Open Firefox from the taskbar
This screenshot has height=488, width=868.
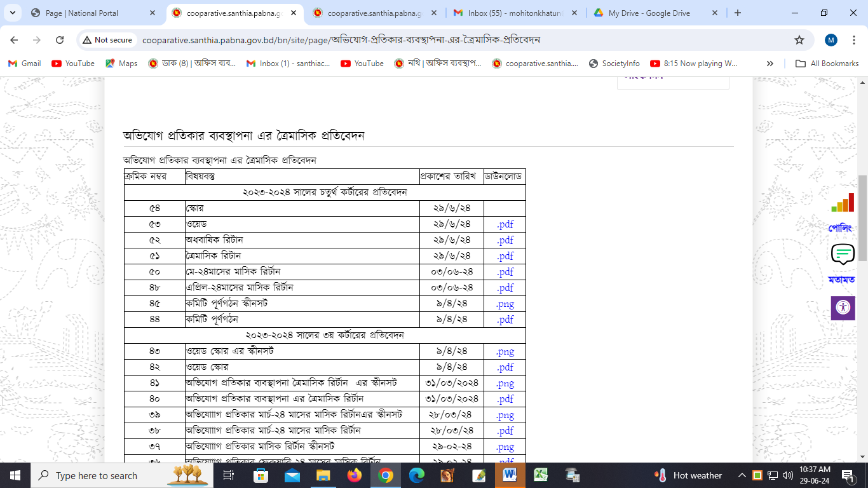click(x=354, y=475)
